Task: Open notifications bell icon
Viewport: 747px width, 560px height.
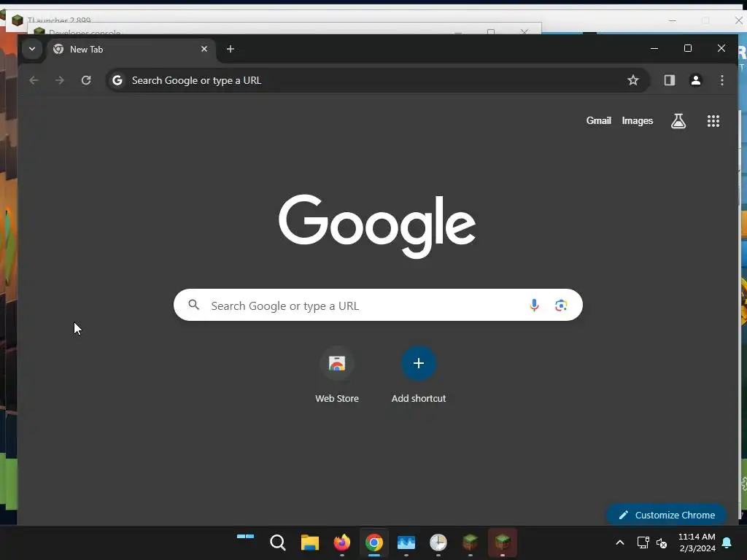Action: (727, 542)
